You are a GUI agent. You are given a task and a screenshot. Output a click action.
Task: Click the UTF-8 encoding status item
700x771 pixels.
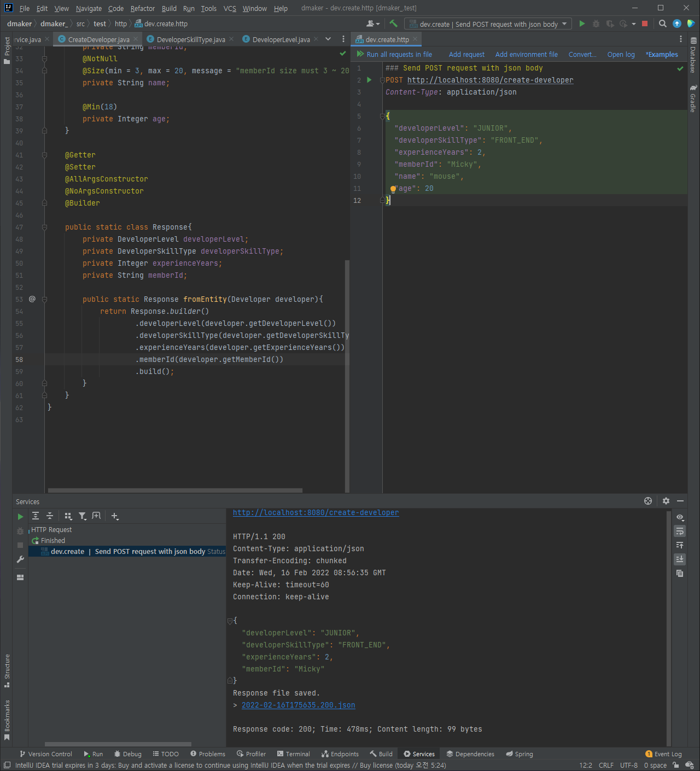[629, 765]
